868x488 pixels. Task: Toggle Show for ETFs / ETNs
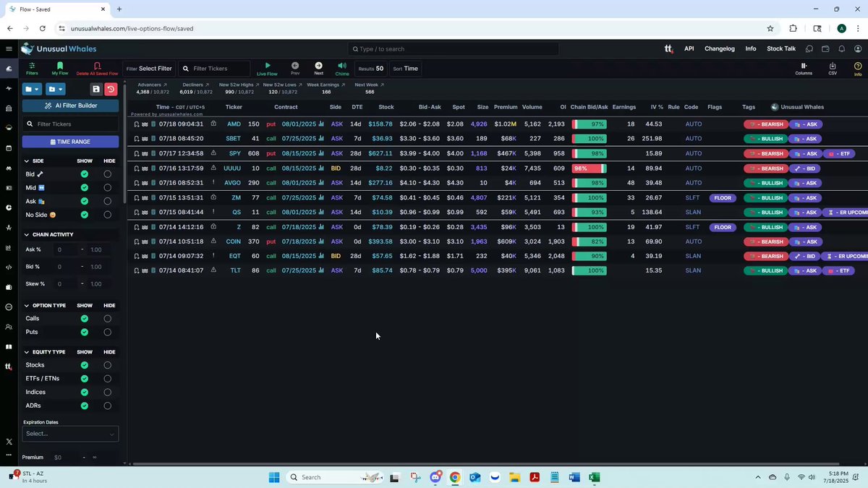(x=85, y=379)
